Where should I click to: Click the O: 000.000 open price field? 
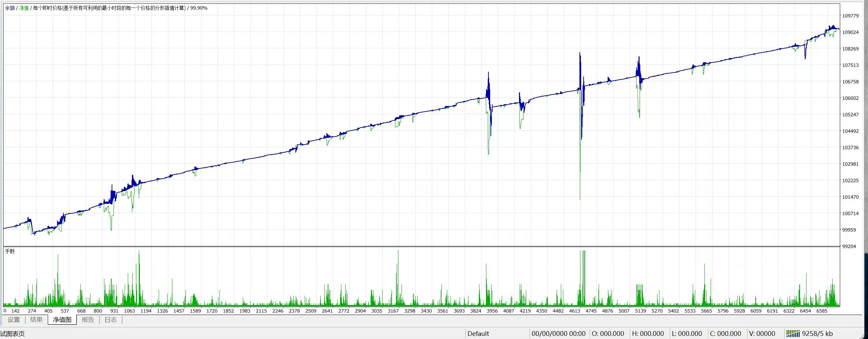click(608, 334)
